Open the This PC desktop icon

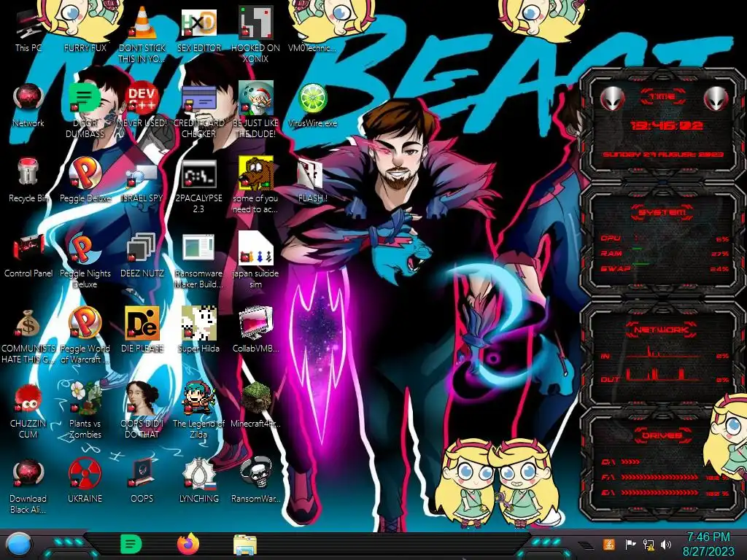[x=28, y=25]
